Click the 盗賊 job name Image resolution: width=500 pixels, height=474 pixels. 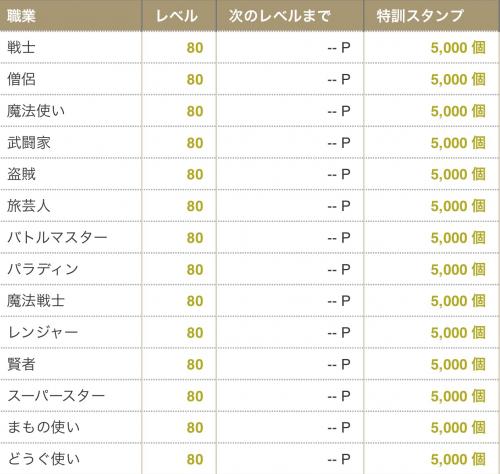pyautogui.click(x=21, y=174)
